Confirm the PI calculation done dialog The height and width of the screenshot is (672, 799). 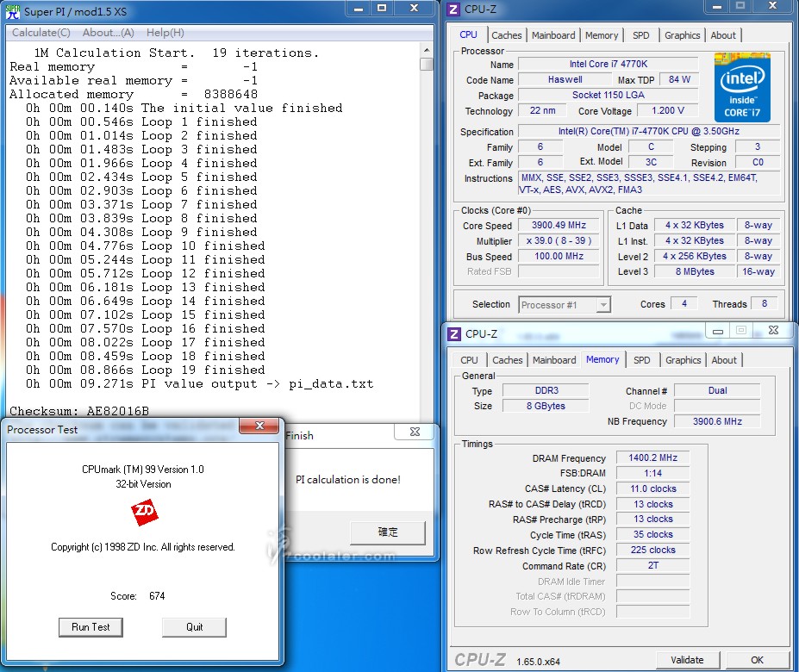[x=388, y=532]
